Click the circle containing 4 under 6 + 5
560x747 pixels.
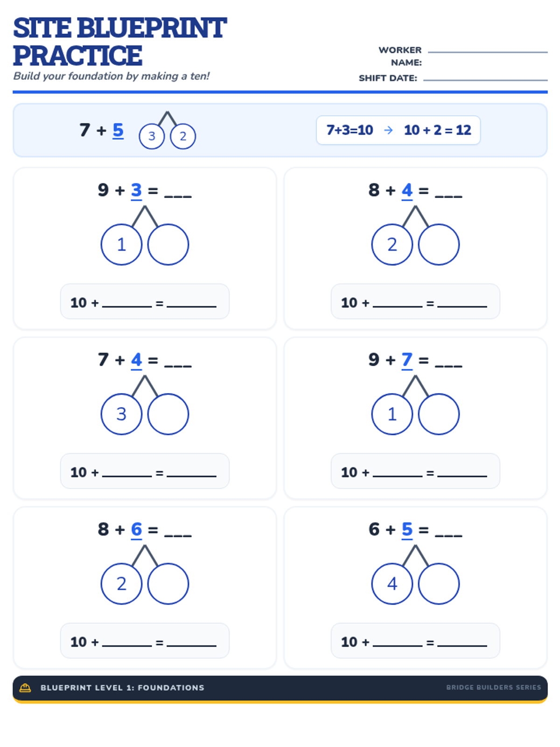click(392, 584)
